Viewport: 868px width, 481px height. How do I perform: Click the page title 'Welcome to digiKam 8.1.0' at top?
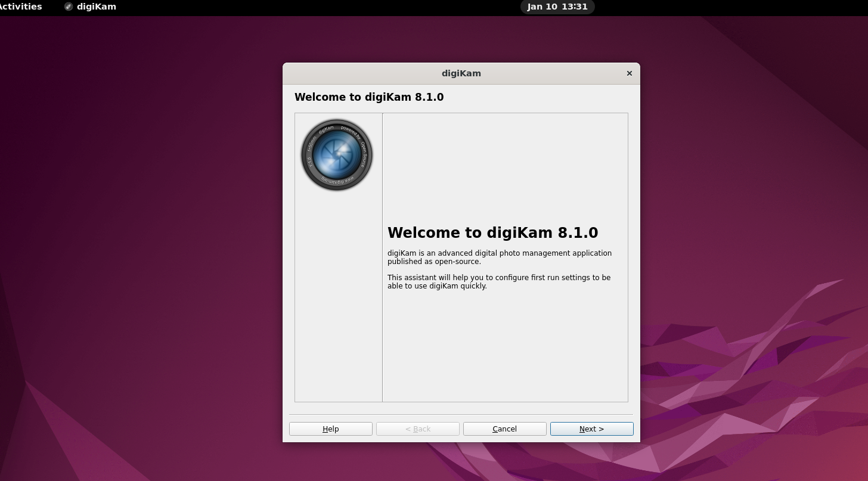pos(369,97)
